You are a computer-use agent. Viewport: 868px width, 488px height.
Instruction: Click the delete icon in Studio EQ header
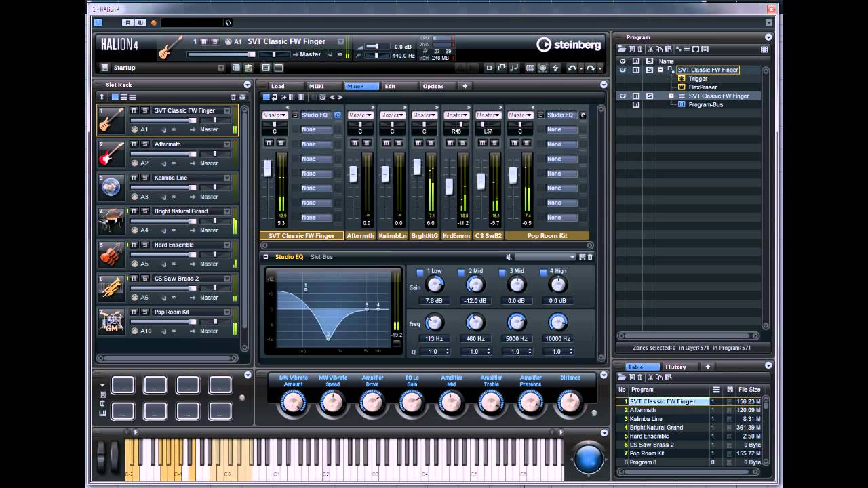[x=590, y=257]
